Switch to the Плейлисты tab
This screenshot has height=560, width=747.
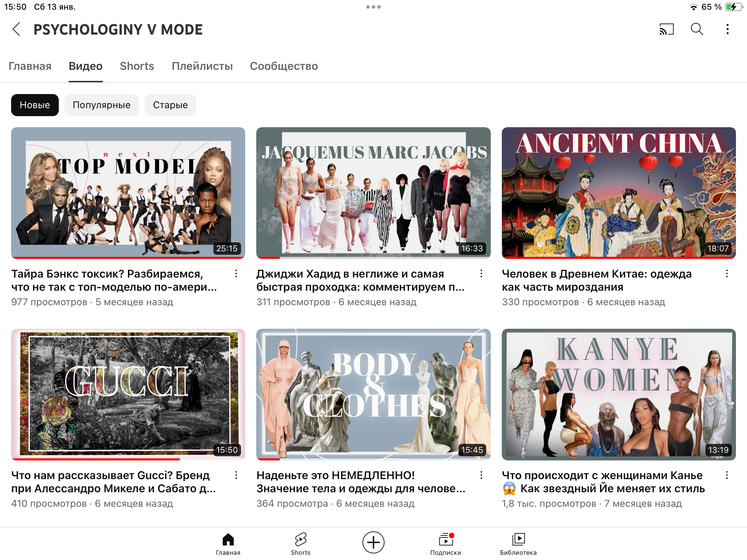[x=202, y=66]
